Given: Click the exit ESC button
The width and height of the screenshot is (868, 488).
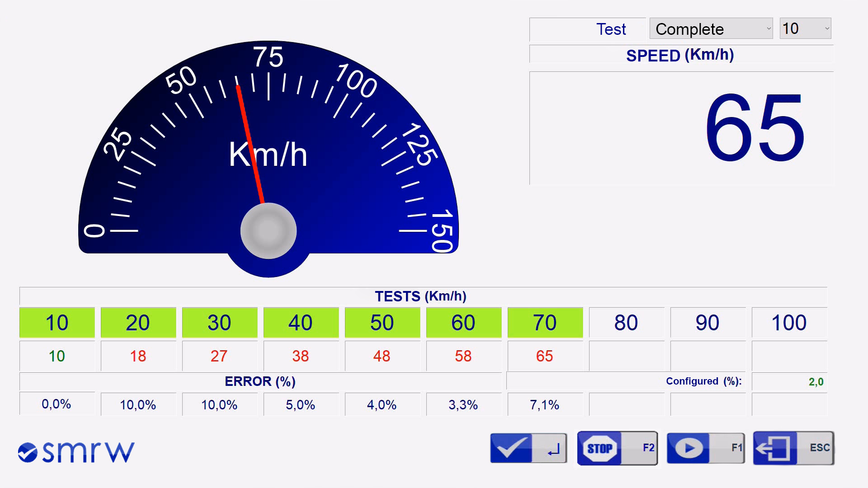Looking at the screenshot, I should [x=793, y=448].
